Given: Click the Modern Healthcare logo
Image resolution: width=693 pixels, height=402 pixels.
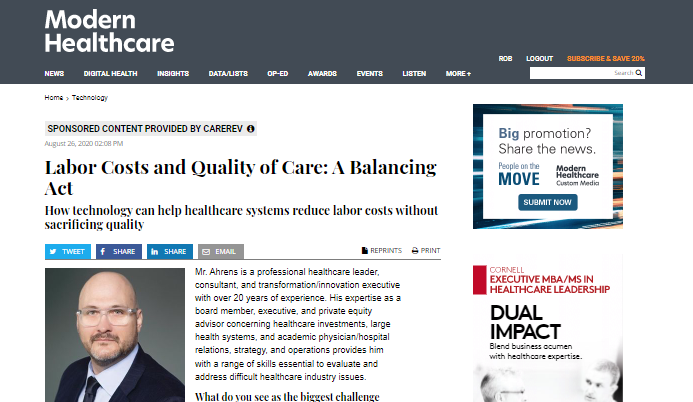Looking at the screenshot, I should coord(109,31).
